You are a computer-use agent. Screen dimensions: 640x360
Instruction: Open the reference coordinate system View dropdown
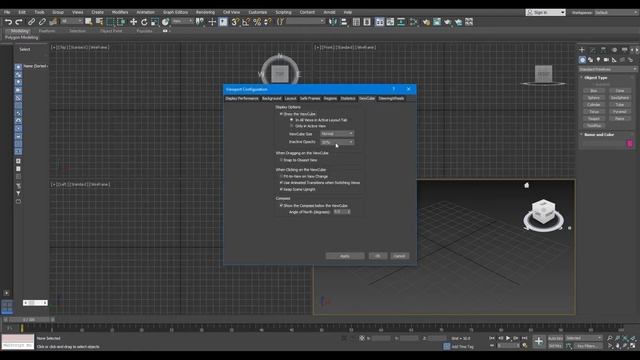tap(182, 21)
